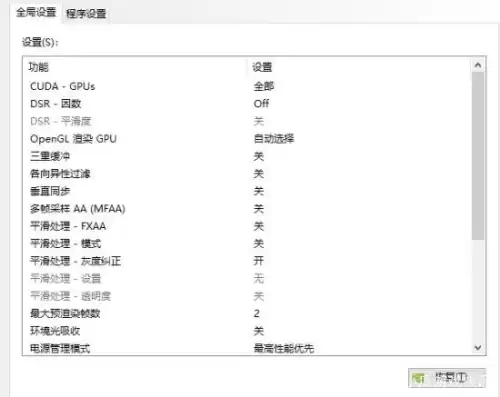The width and height of the screenshot is (500, 397).
Task: Click the 设置 column header
Action: pos(262,67)
